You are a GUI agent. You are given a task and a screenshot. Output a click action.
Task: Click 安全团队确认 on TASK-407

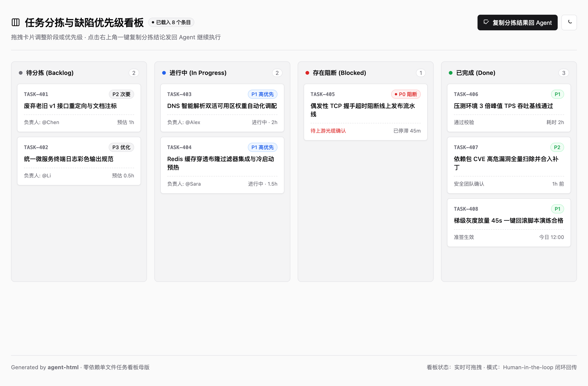point(469,184)
